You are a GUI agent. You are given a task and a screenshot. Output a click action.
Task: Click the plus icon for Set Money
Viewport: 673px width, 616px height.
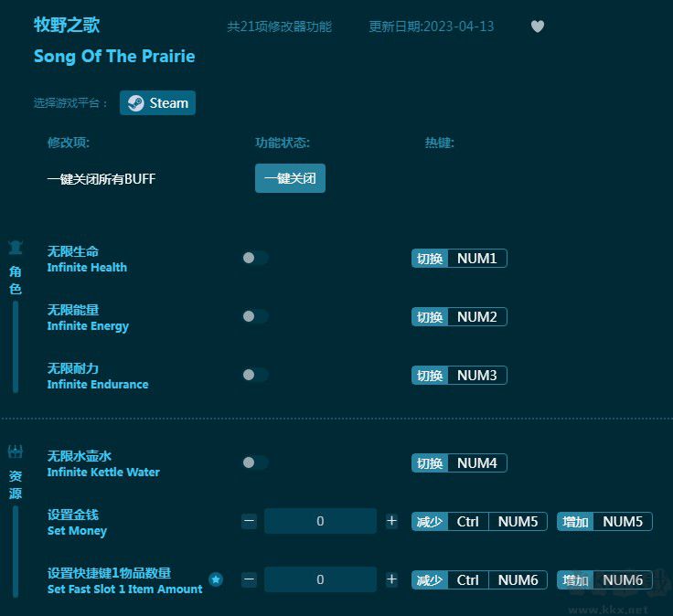[391, 521]
